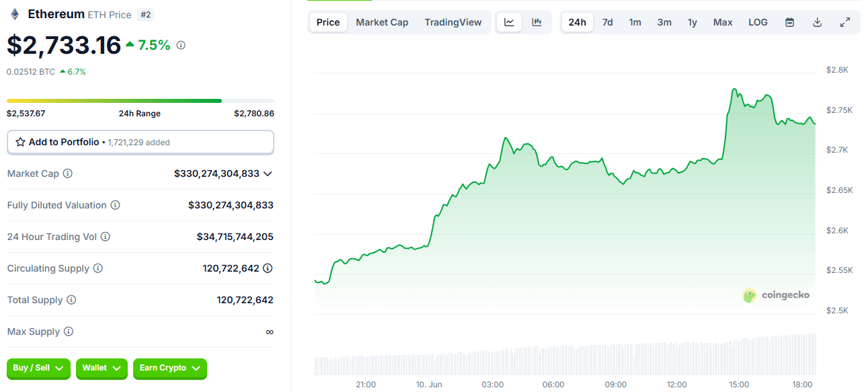
Task: Expand the Market Cap chevron
Action: (268, 173)
